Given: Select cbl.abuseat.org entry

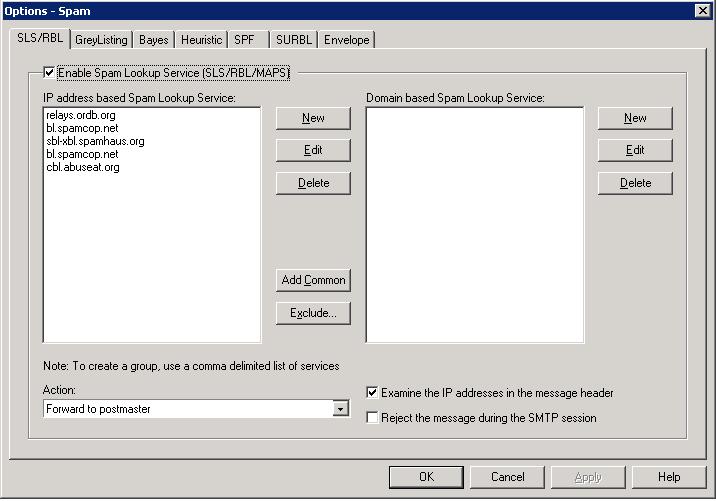Looking at the screenshot, I should click(x=83, y=167).
